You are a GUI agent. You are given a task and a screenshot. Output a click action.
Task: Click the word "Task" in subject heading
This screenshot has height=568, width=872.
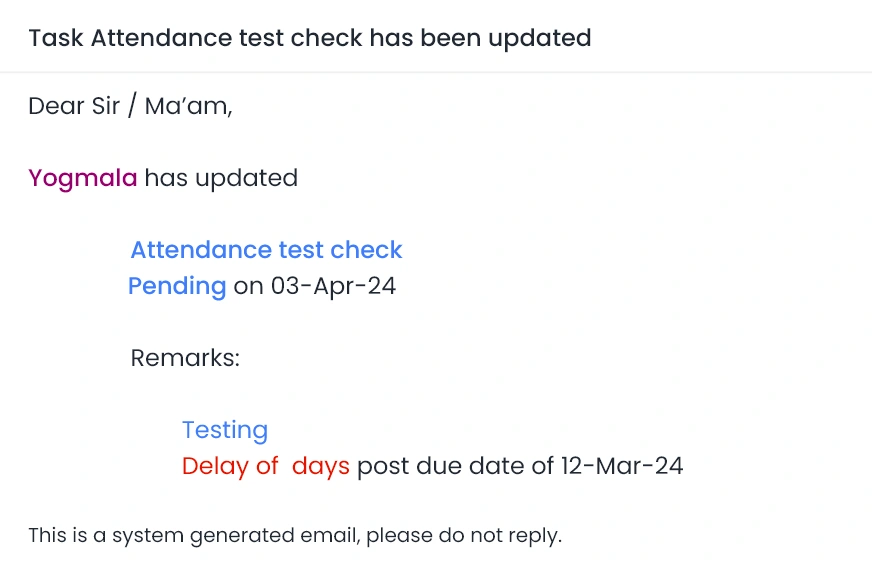tap(56, 38)
